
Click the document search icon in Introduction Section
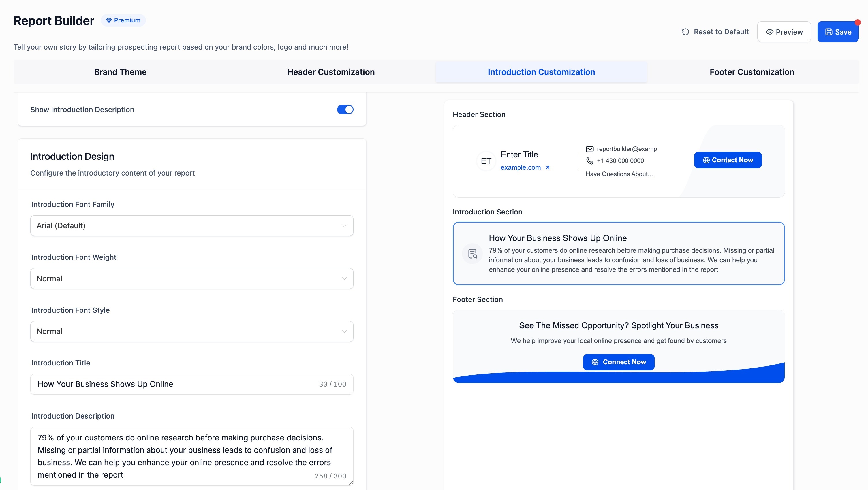472,254
